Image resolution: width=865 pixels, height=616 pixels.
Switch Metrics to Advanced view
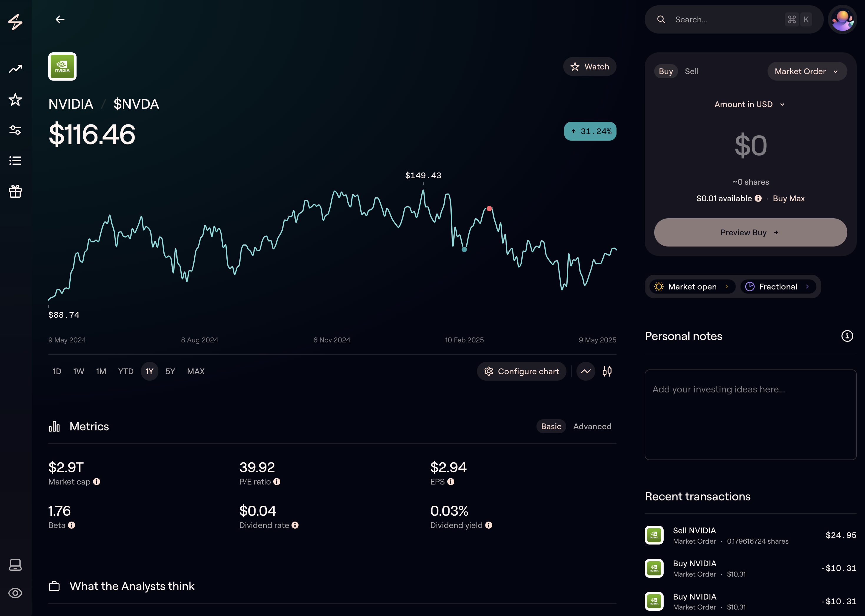pos(592,426)
